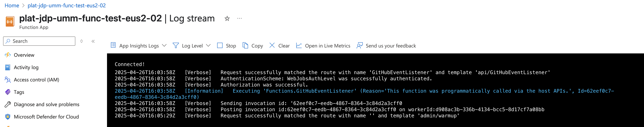
Task: Send us your feedback
Action: tap(386, 46)
